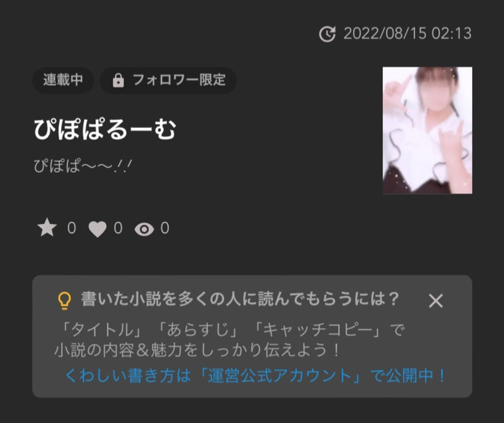Click the views count beside the eye
Viewport: 504px width, 423px height.
[164, 228]
